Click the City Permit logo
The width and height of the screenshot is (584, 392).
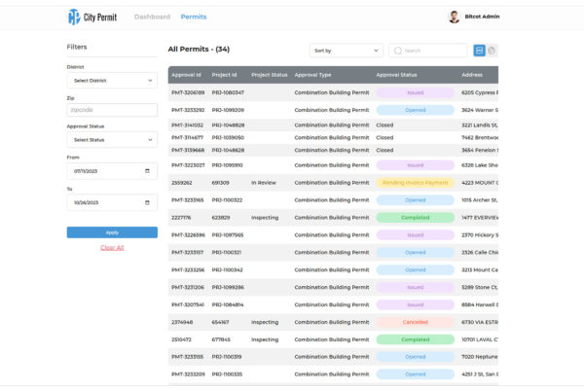(x=91, y=17)
